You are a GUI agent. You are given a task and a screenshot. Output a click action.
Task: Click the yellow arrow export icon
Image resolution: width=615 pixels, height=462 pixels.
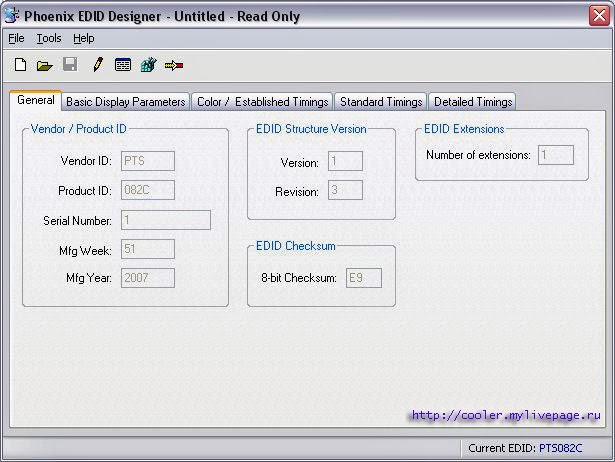point(174,65)
